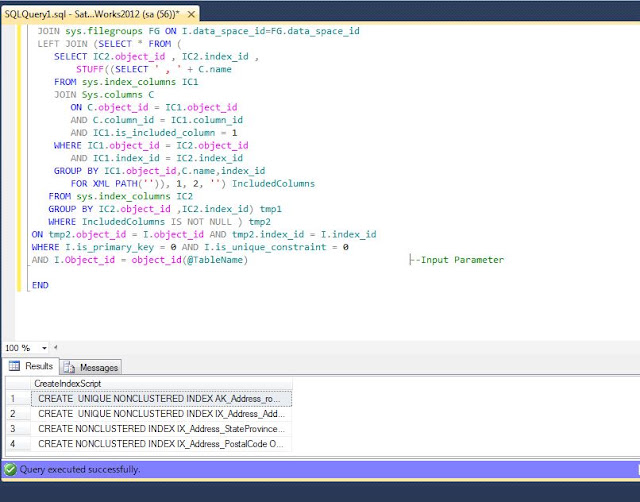This screenshot has height=502, width=640.
Task: Click IncludedColumns alias after FOR XML PATH
Action: pos(273,184)
